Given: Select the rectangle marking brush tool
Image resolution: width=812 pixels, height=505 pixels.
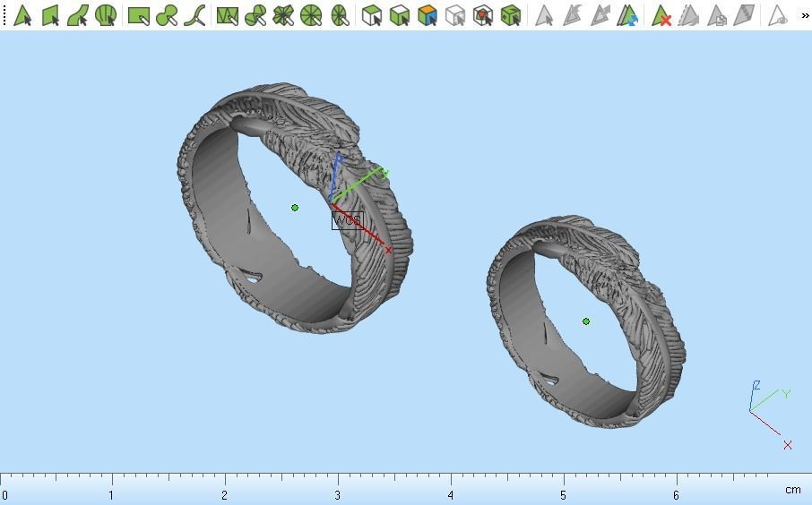Looking at the screenshot, I should point(139,15).
